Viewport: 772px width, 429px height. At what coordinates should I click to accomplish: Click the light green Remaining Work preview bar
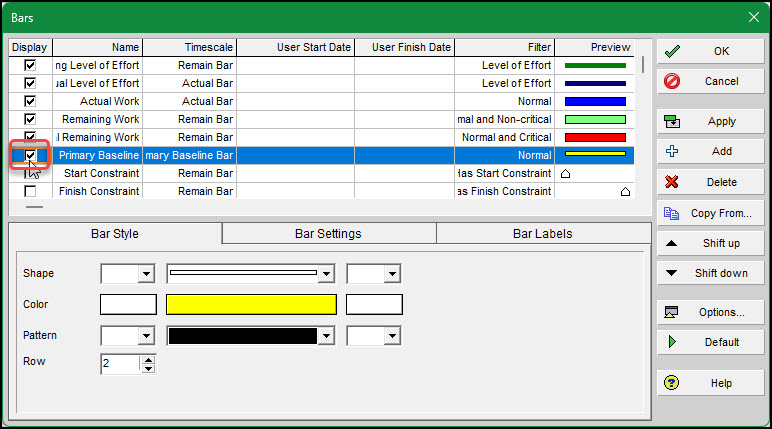click(595, 119)
